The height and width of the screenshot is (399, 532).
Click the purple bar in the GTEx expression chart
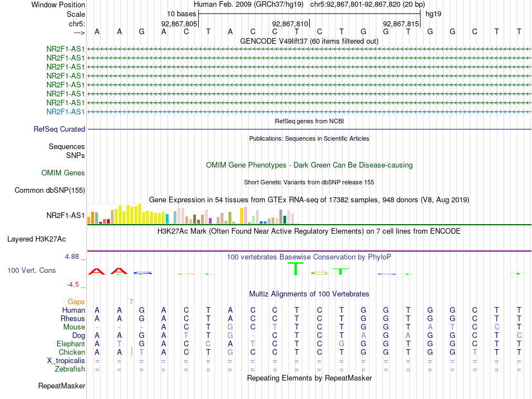211,221
